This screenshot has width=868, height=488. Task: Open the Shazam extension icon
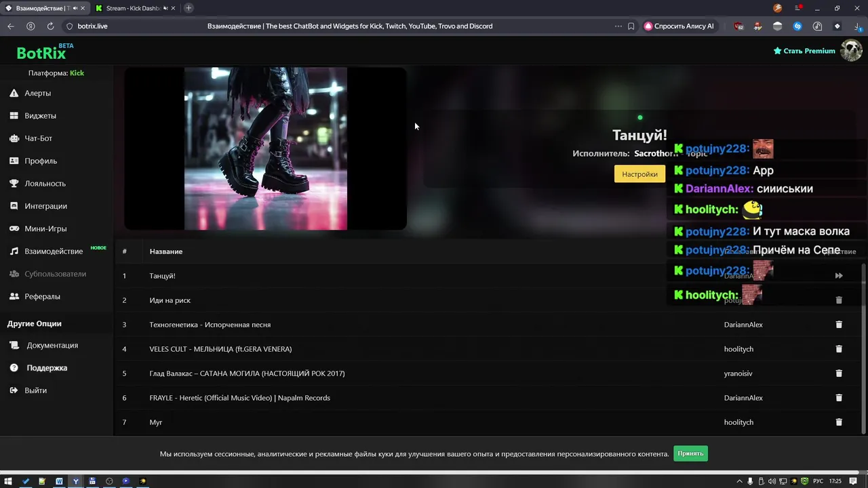pos(797,26)
